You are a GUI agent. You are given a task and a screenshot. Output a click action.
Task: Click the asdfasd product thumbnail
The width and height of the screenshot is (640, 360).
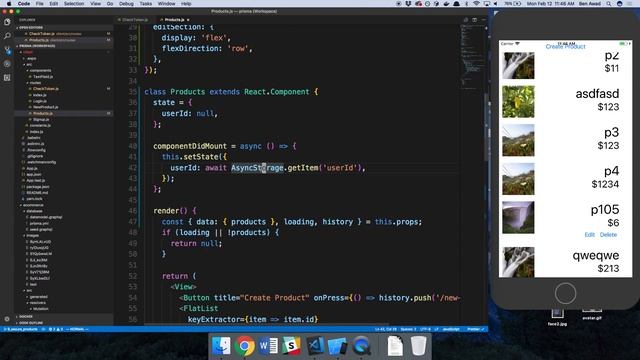click(x=518, y=102)
